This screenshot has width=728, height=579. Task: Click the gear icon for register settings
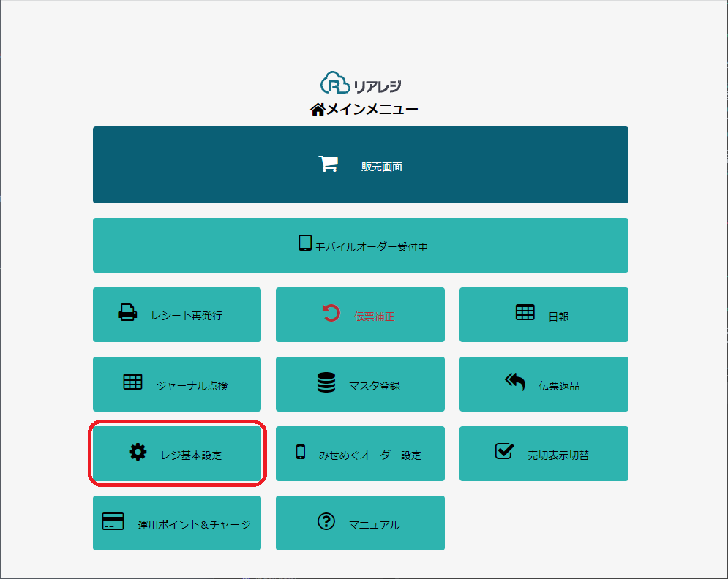coord(138,452)
